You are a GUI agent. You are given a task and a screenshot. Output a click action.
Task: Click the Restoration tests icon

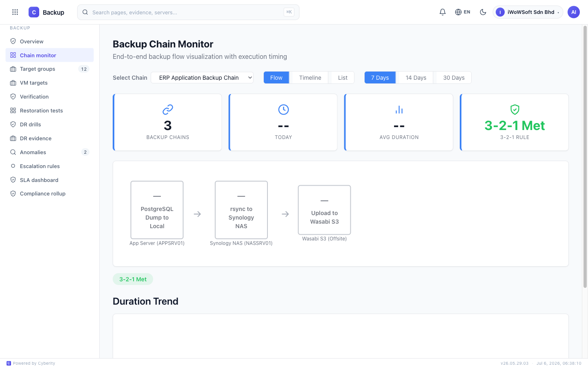[x=13, y=111]
